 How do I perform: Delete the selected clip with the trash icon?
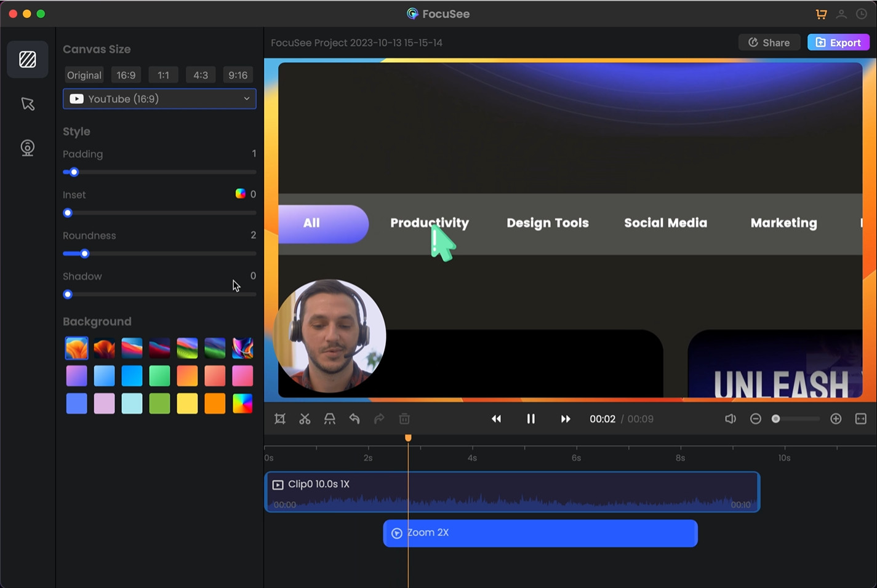[x=404, y=419]
